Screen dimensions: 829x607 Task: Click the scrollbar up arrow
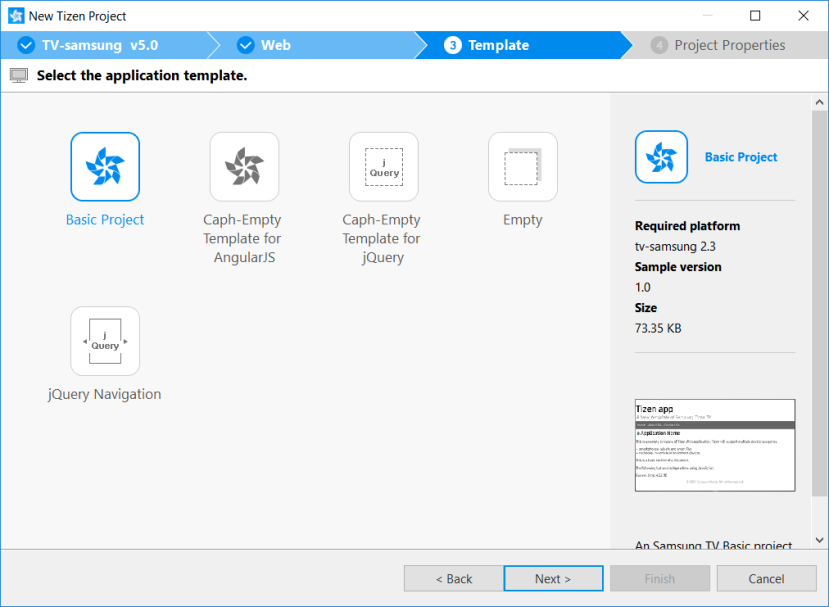[820, 101]
